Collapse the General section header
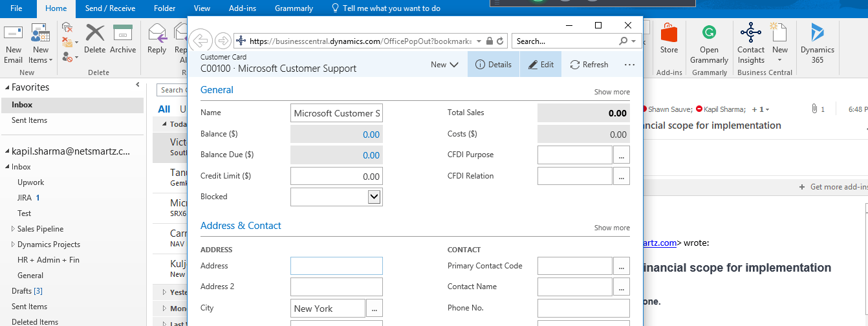The width and height of the screenshot is (868, 326). coord(217,90)
